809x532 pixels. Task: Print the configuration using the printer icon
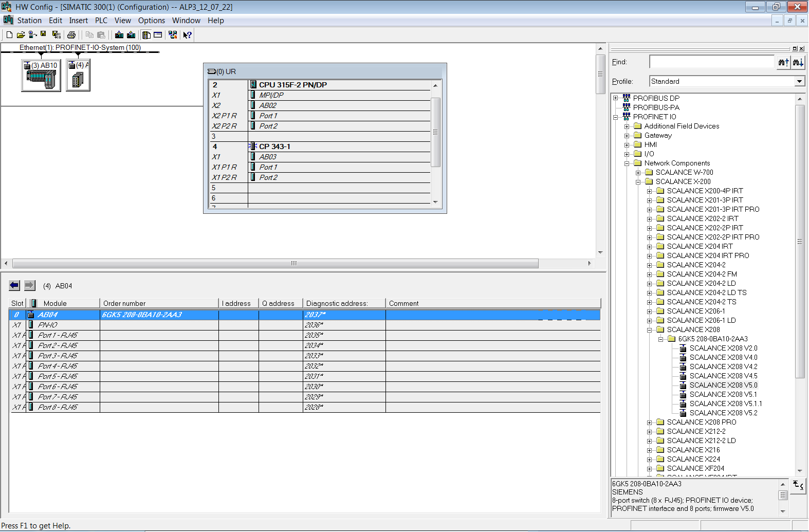(x=71, y=35)
